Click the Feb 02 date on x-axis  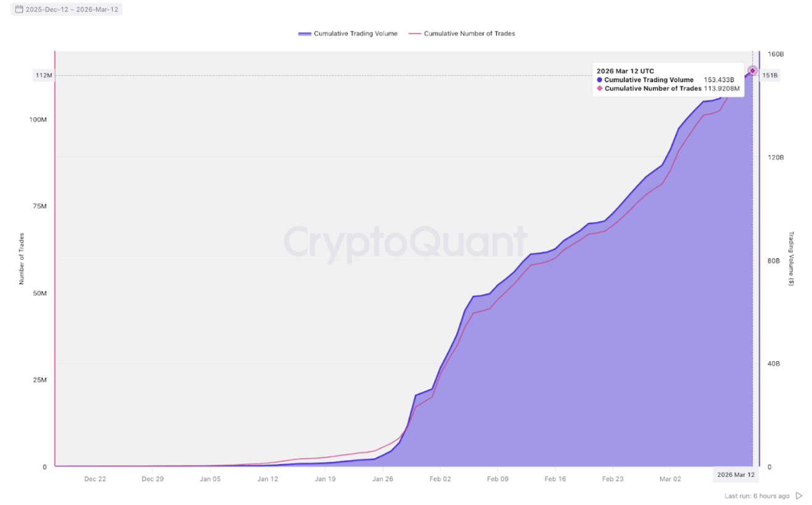click(440, 478)
